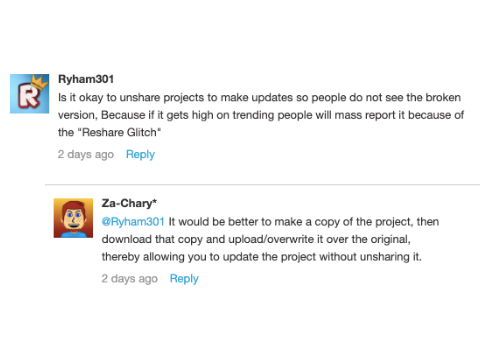Click the line starting 'download that copy and'
Image resolution: width=480 pixels, height=360 pixels.
pyautogui.click(x=256, y=239)
